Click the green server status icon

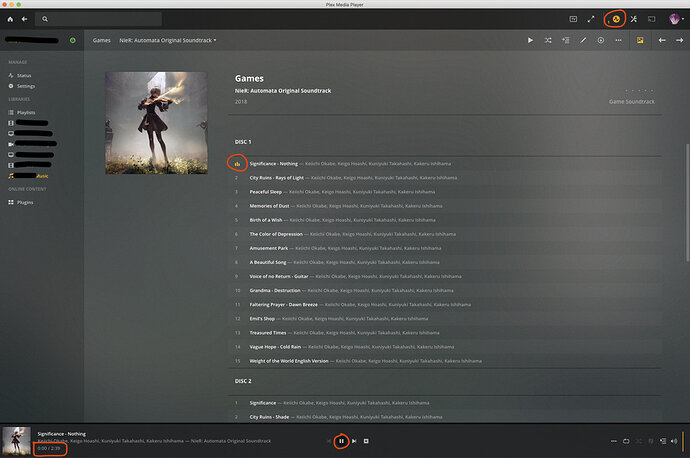pyautogui.click(x=73, y=40)
